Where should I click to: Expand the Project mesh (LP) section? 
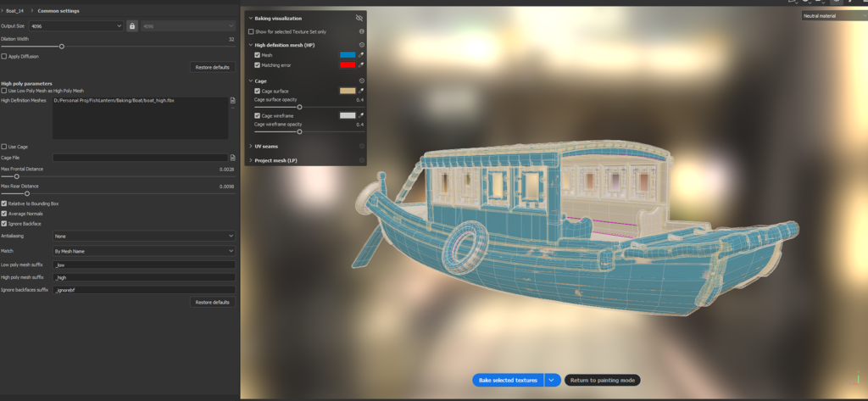[250, 160]
